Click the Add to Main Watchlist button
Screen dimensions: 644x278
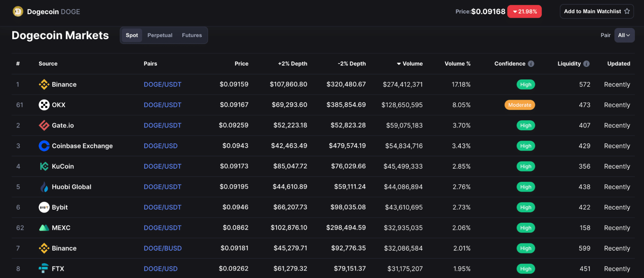point(597,11)
